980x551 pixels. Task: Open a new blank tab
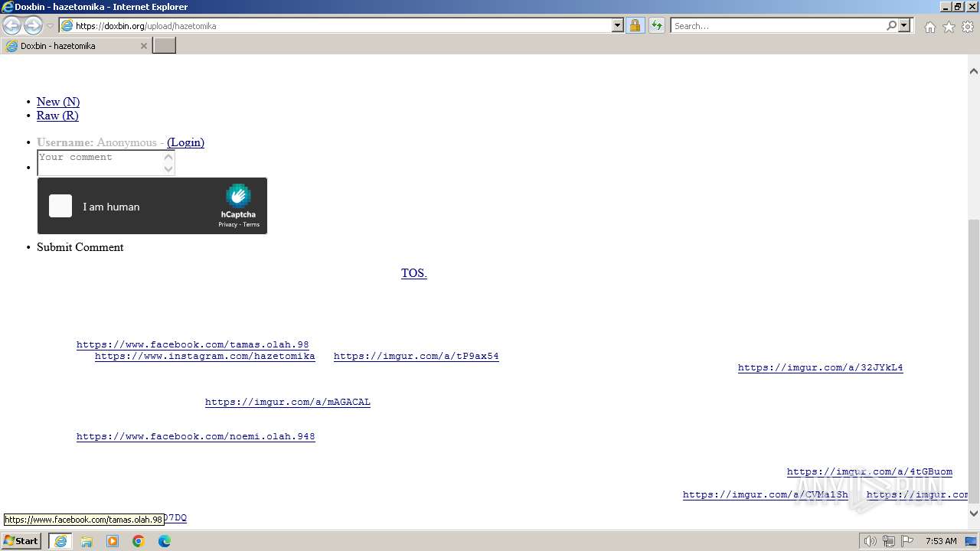pyautogui.click(x=165, y=46)
